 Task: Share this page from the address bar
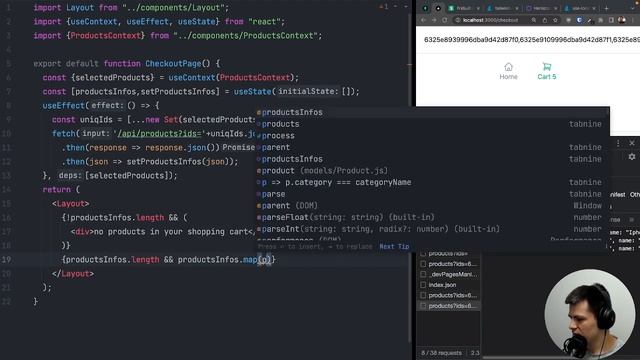coord(544,20)
